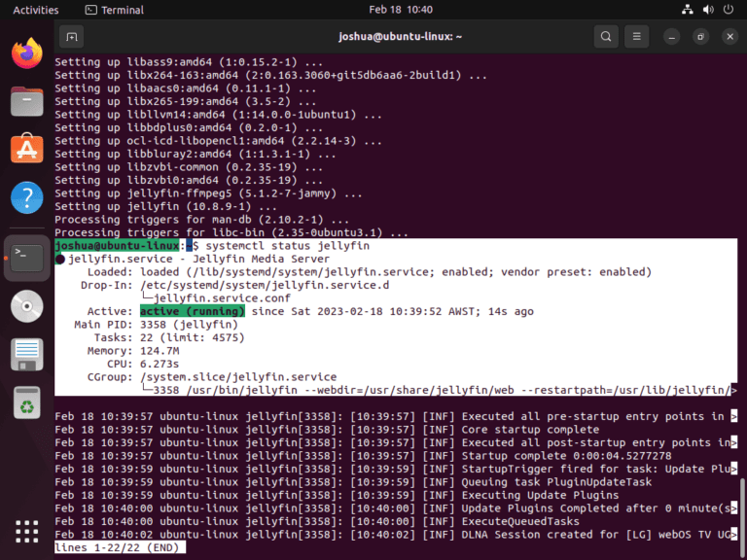This screenshot has height=560, width=747.
Task: Close the terminal window
Action: pos(729,37)
